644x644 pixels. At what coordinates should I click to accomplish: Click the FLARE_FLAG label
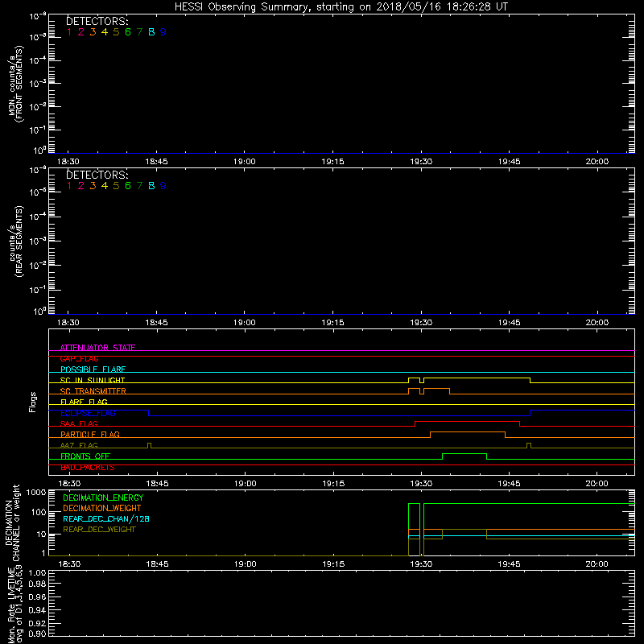click(x=84, y=402)
